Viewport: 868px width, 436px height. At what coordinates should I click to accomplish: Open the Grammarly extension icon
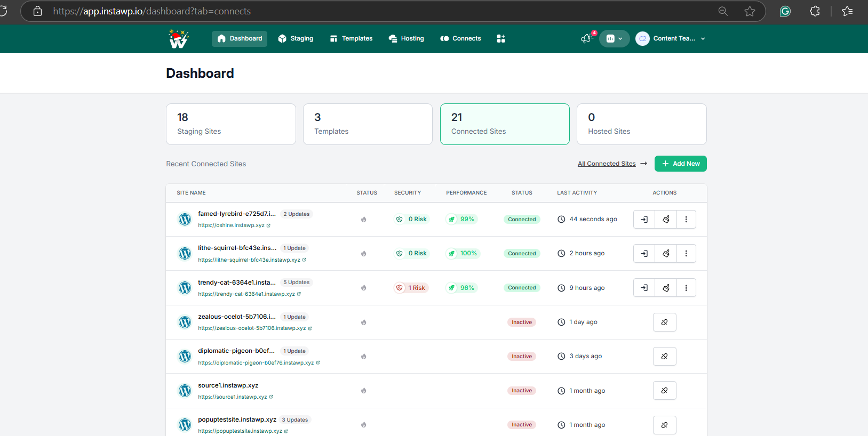tap(785, 11)
